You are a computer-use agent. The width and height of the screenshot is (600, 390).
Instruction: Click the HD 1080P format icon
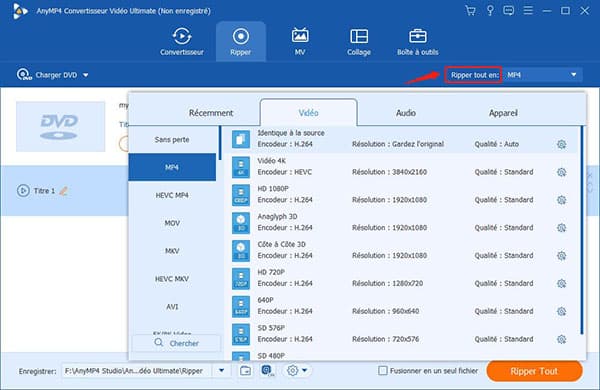tap(241, 195)
